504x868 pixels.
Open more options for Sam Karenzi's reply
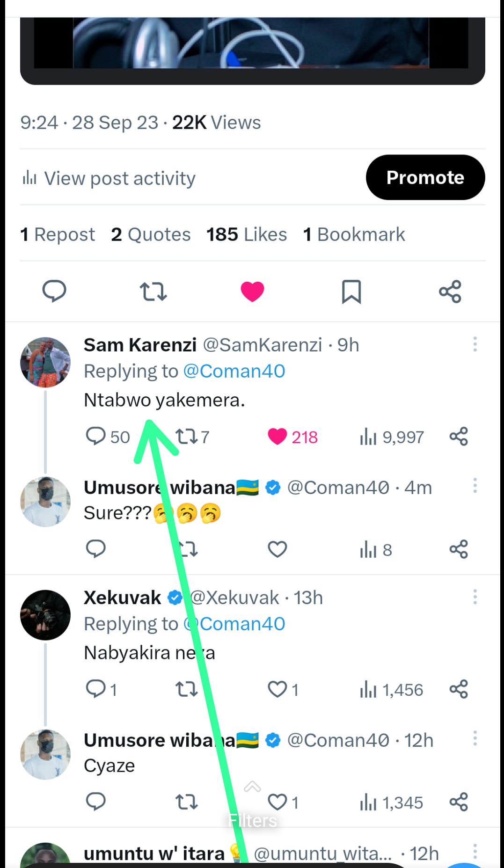point(475,344)
